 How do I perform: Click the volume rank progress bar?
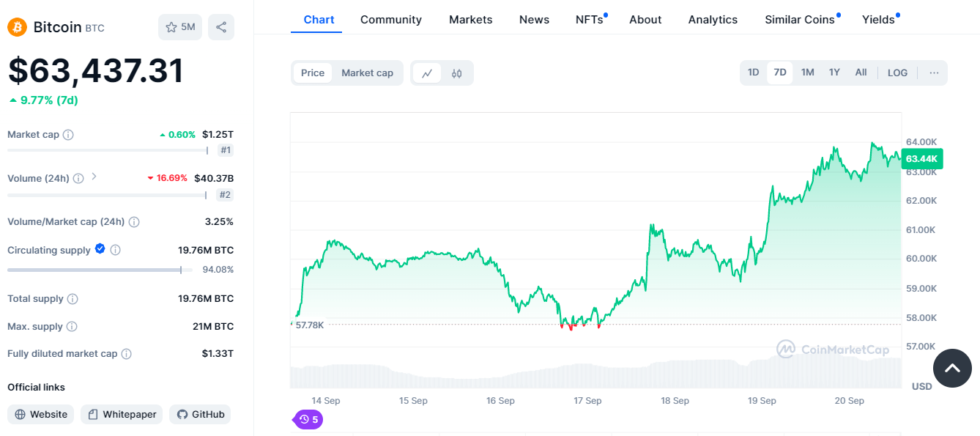tap(108, 195)
